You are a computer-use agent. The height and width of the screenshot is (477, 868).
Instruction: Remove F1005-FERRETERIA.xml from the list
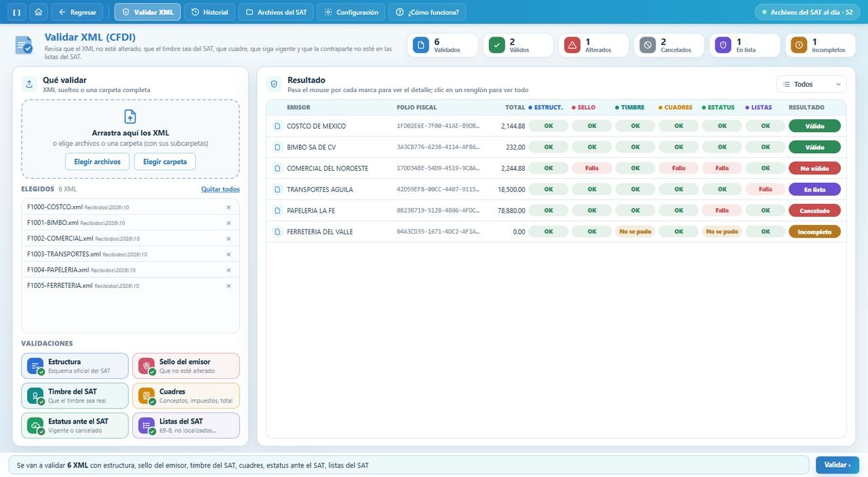[x=229, y=286]
